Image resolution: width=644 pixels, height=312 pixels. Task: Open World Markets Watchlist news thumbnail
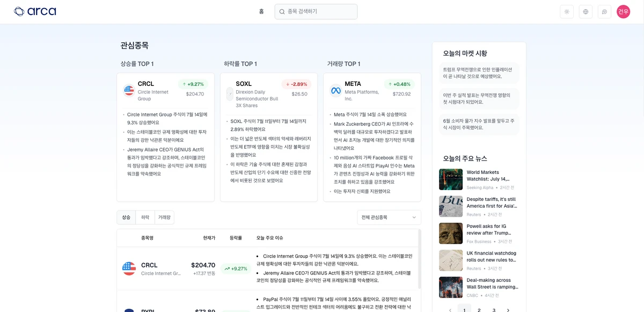click(451, 179)
